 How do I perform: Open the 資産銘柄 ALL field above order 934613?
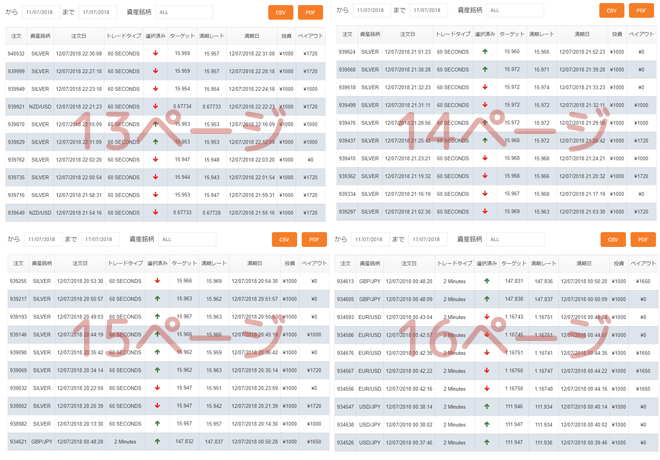[515, 239]
